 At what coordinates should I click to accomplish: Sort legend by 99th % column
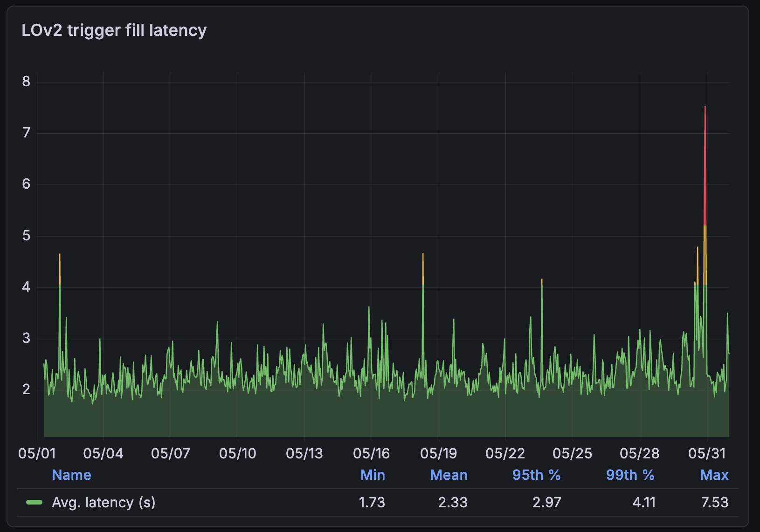click(630, 475)
